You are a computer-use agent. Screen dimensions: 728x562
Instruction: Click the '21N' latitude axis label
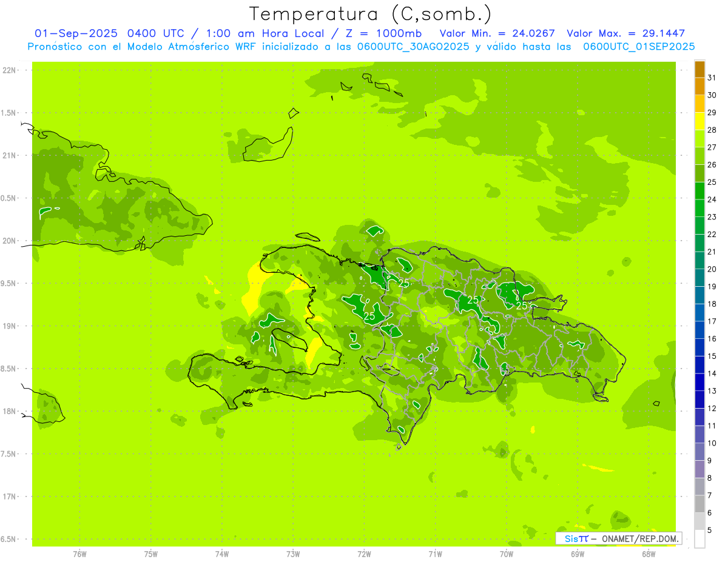(x=9, y=156)
